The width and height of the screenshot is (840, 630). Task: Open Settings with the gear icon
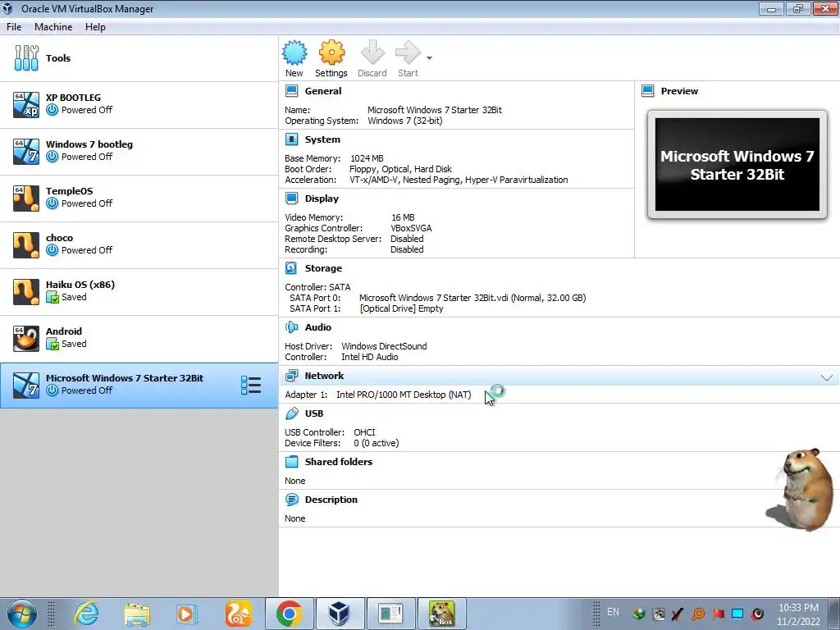coord(331,52)
